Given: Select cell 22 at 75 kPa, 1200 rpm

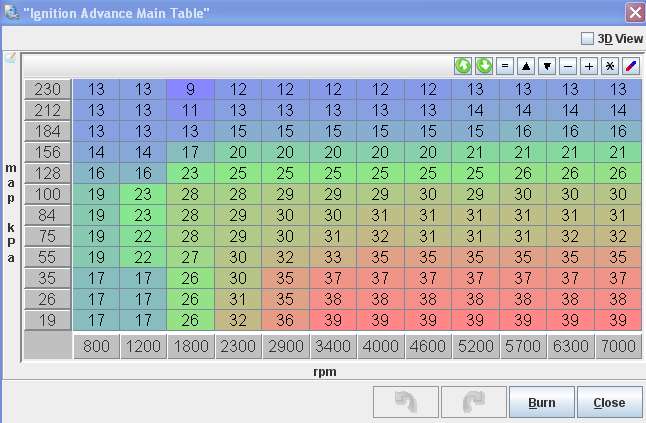Looking at the screenshot, I should point(143,236).
